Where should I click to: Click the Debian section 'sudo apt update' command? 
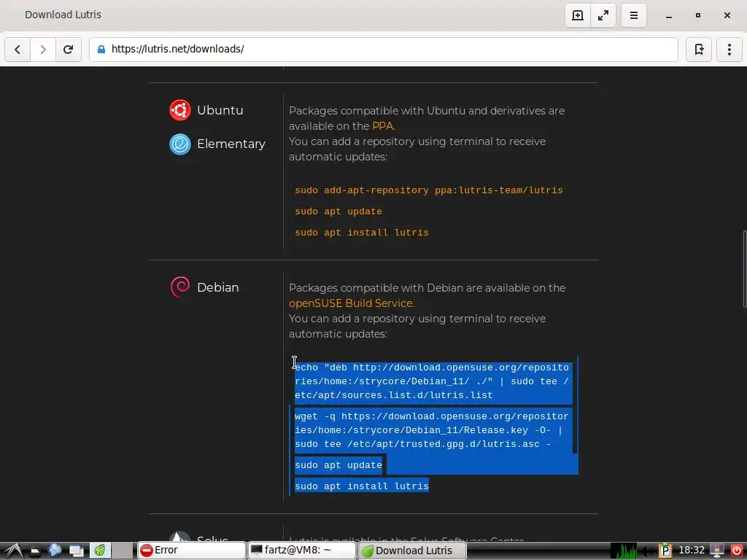[x=338, y=465]
